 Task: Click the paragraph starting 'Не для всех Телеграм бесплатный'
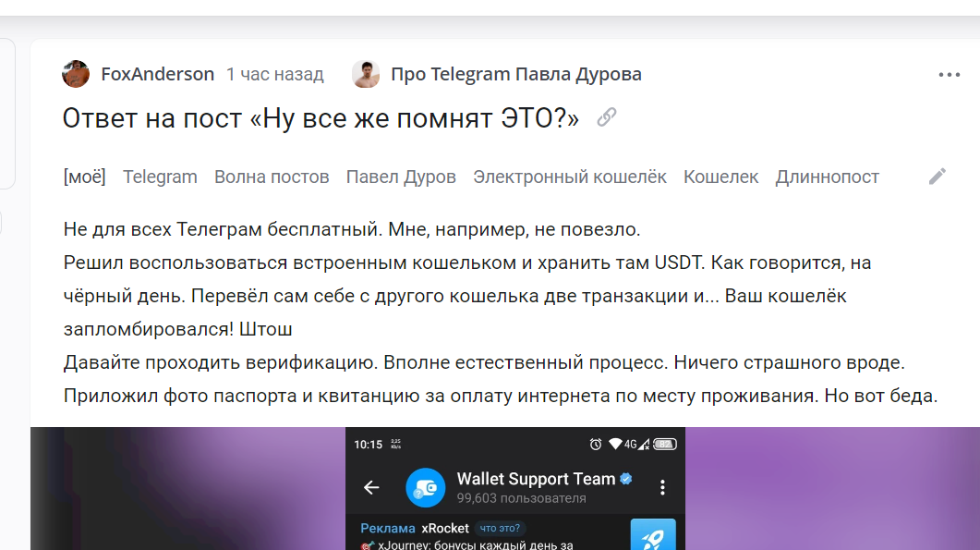(352, 229)
